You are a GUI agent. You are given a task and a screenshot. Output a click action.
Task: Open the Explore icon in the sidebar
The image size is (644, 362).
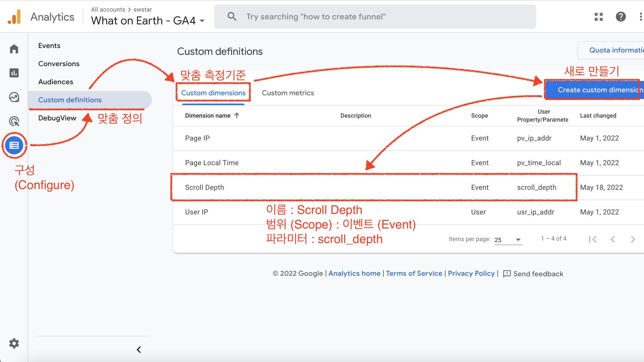[14, 97]
